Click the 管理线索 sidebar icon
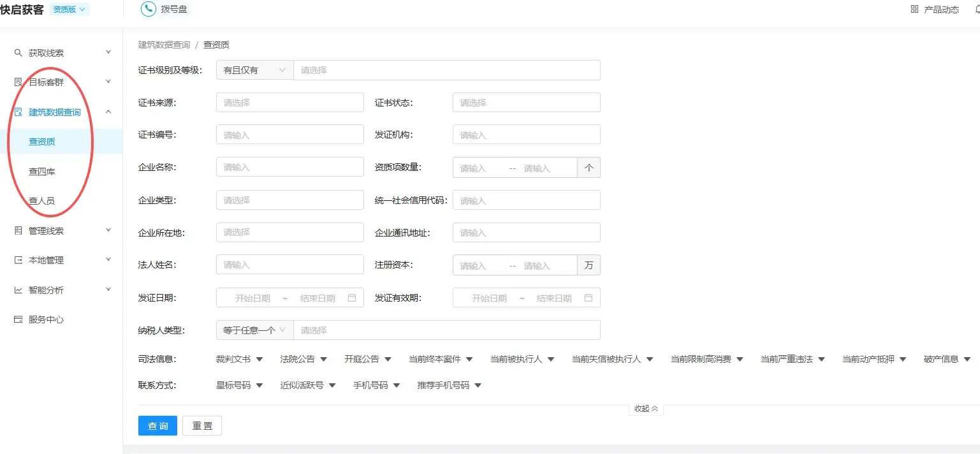 [18, 231]
